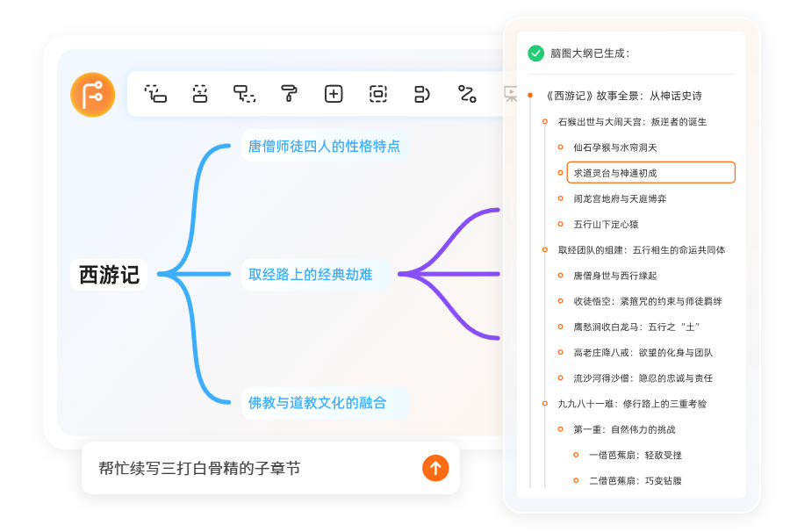Open the connection line tool

click(x=465, y=94)
